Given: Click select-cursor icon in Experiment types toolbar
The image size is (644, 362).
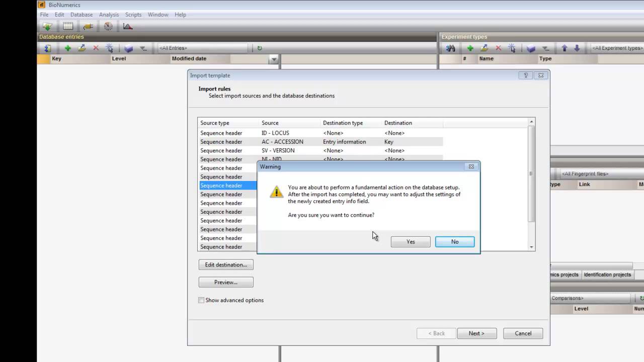Looking at the screenshot, I should tap(512, 48).
